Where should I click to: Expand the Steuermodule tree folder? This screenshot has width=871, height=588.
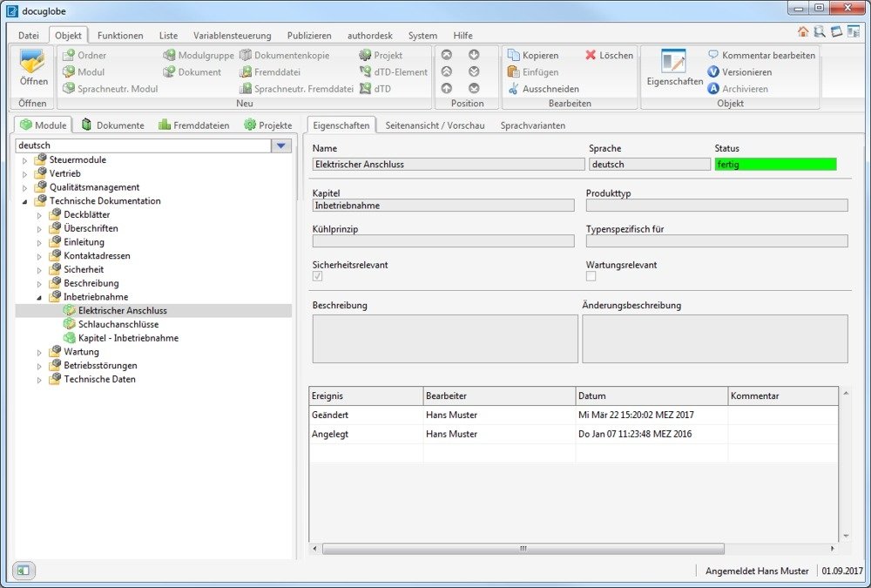(x=24, y=160)
